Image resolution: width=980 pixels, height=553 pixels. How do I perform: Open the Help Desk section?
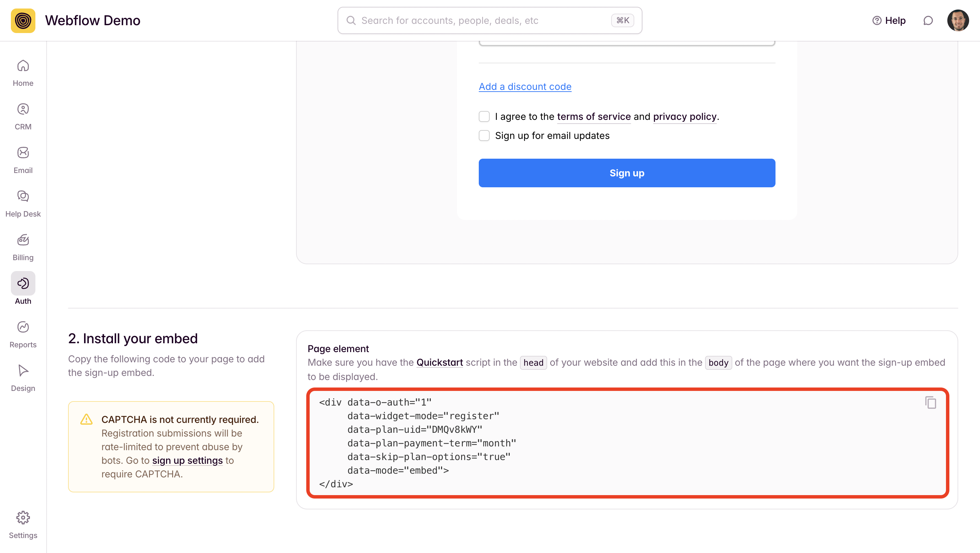23,204
